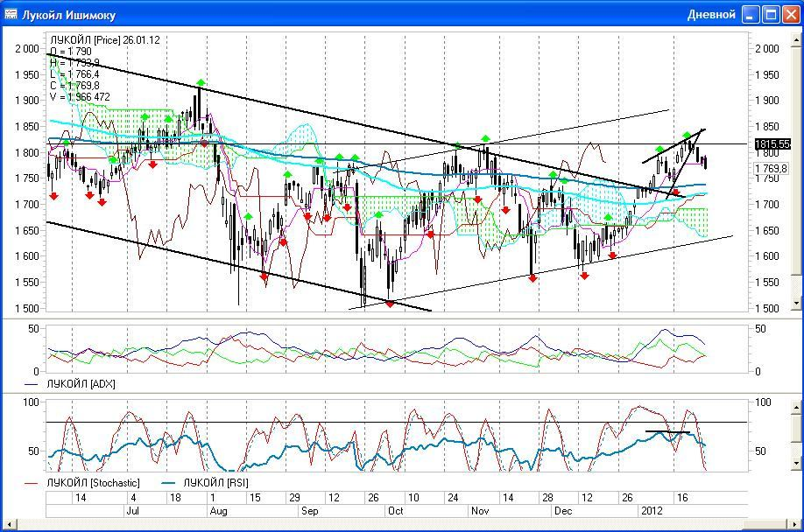Click the 'Jul' month label on date axis
This screenshot has height=532, width=804.
(x=132, y=511)
